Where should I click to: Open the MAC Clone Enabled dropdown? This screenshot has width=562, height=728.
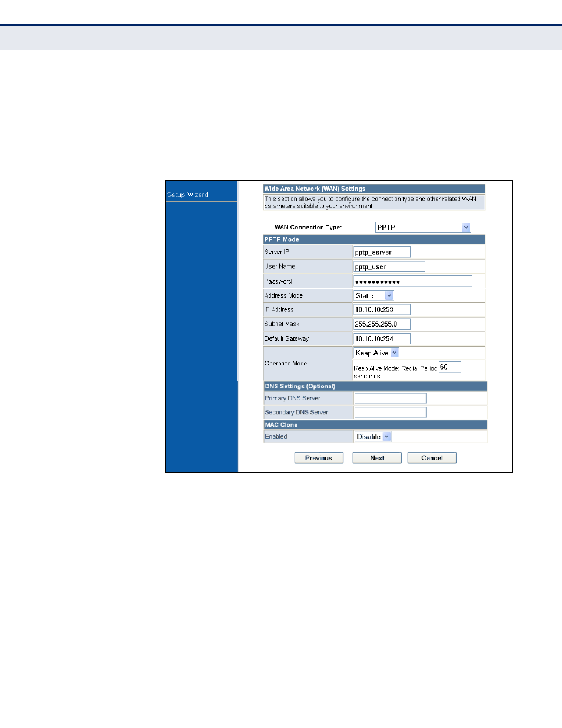(373, 437)
